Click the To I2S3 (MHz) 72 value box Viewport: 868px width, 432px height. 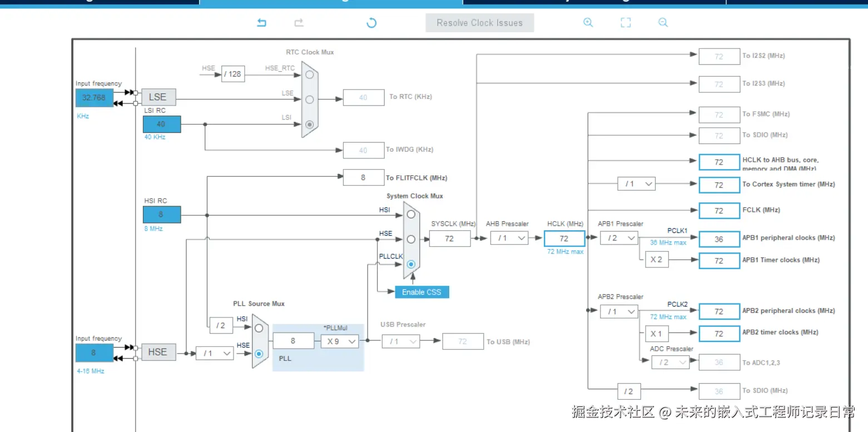point(720,85)
